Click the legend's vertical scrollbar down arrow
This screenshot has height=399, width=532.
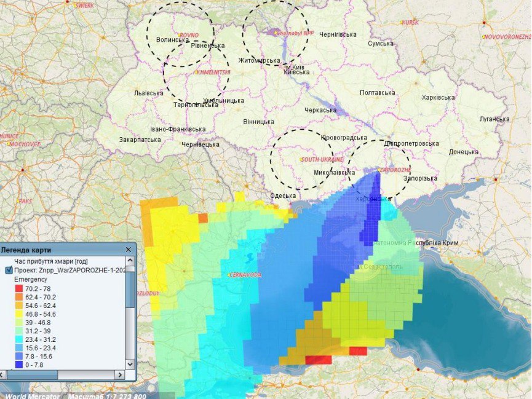coord(130,363)
